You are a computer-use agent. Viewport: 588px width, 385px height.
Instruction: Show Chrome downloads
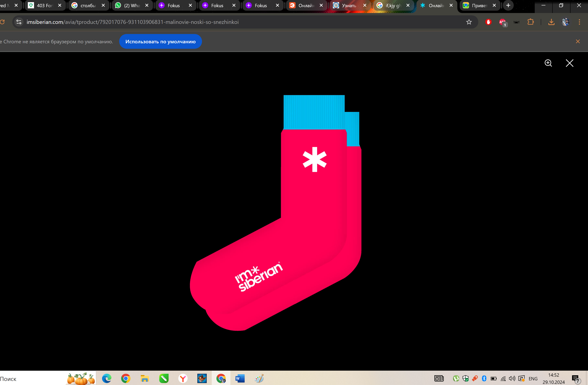(x=551, y=22)
